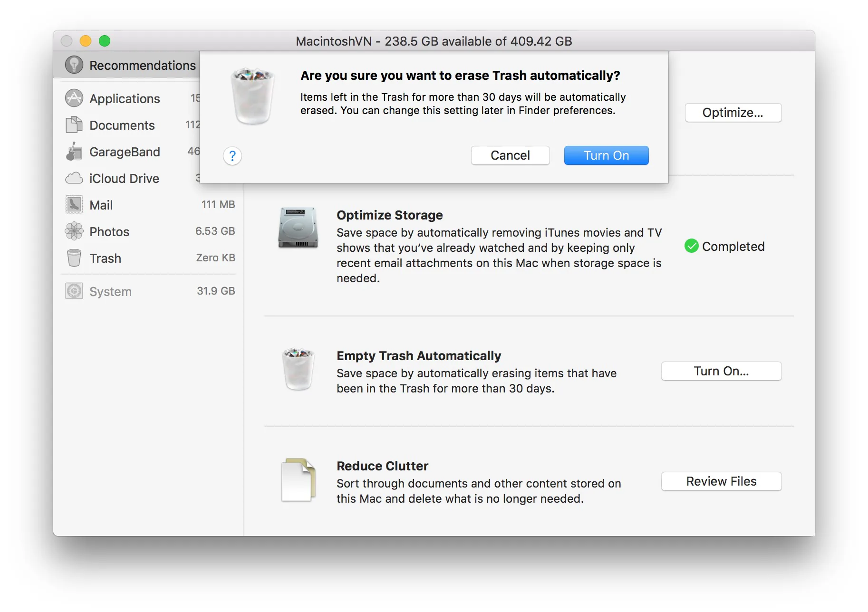
Task: Click the Reduce Clutter heading
Action: 383,466
